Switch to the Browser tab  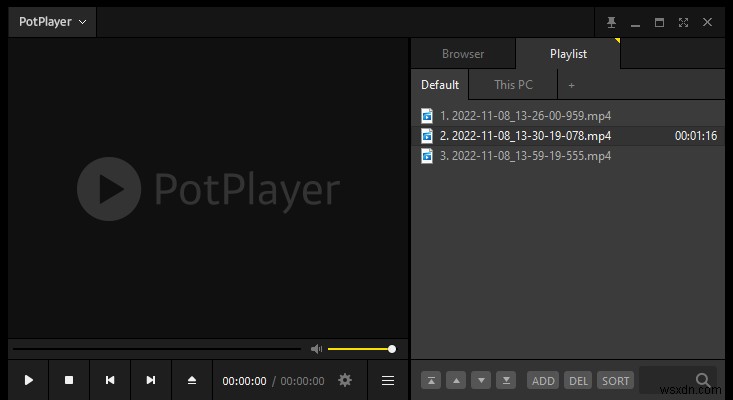pyautogui.click(x=463, y=54)
